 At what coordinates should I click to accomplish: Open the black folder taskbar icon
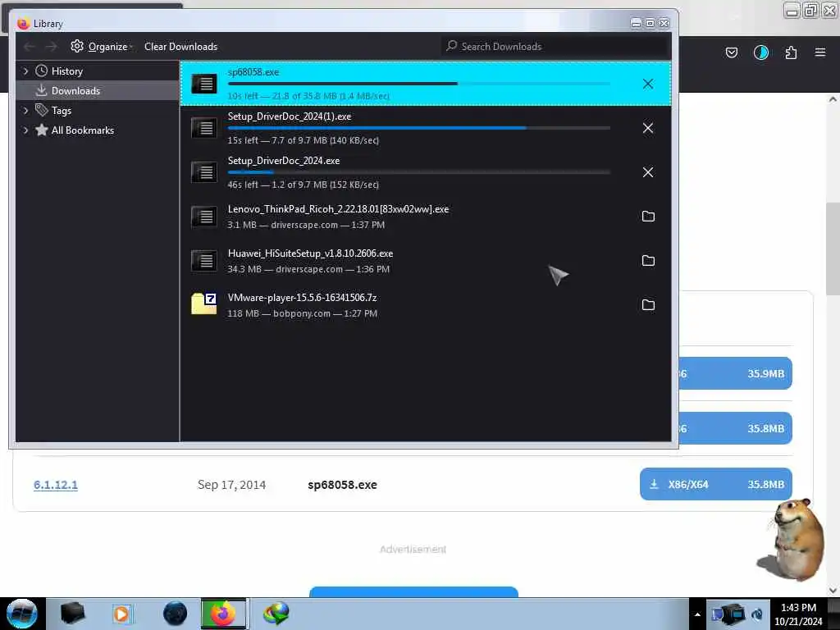(x=73, y=614)
